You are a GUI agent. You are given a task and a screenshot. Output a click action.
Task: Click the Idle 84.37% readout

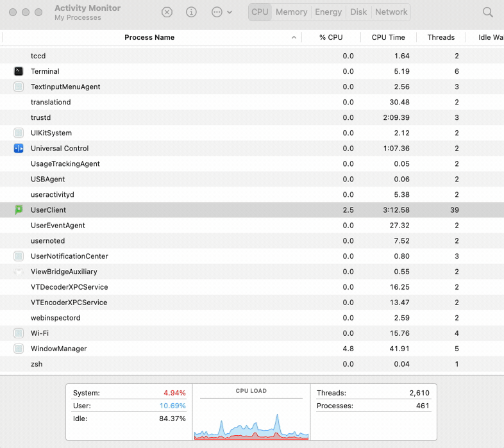[172, 419]
